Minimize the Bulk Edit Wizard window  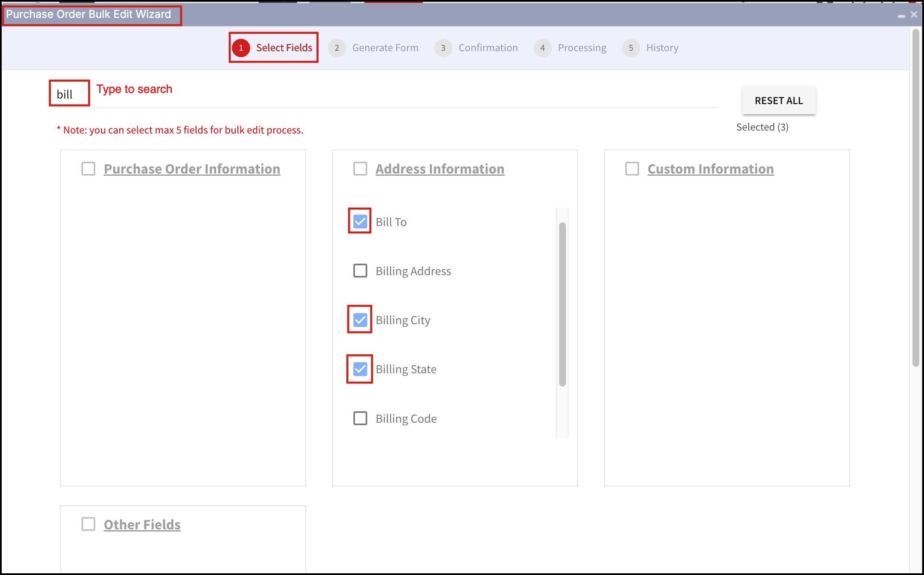pyautogui.click(x=901, y=16)
